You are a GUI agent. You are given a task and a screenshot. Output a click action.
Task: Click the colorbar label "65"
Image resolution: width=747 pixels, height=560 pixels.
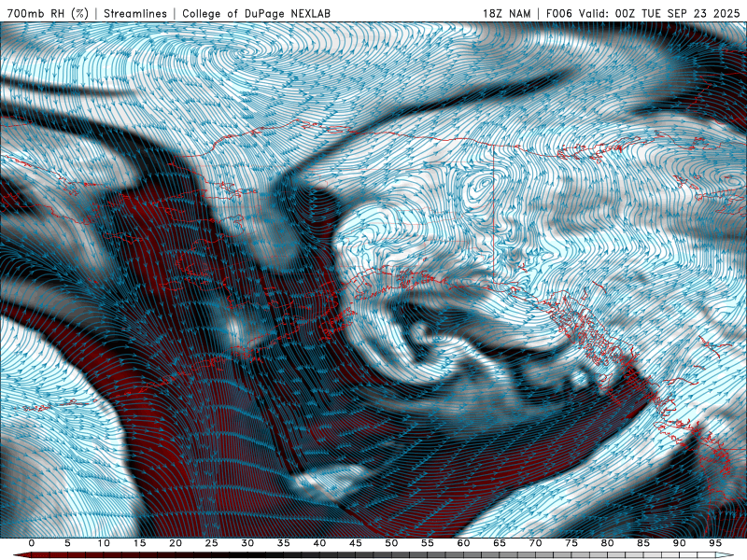click(500, 543)
